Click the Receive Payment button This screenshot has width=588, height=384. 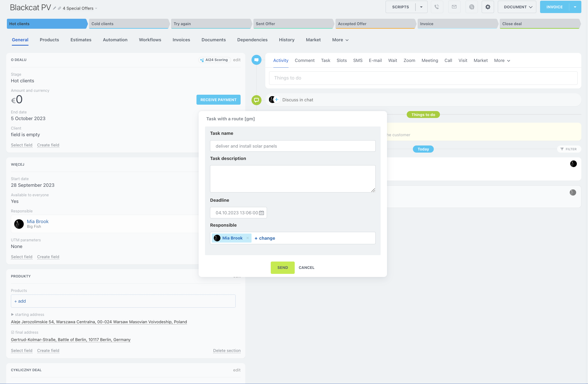[218, 100]
